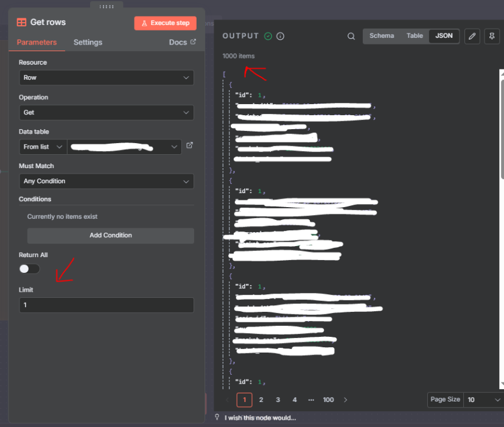Viewport: 504px width, 427px height.
Task: Click the next page arrow
Action: 346,400
